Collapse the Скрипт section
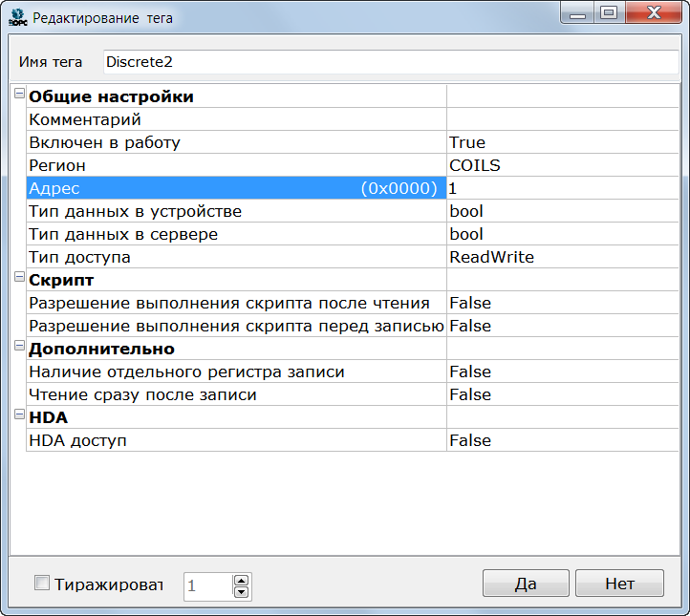This screenshot has height=616, width=690. 19,278
